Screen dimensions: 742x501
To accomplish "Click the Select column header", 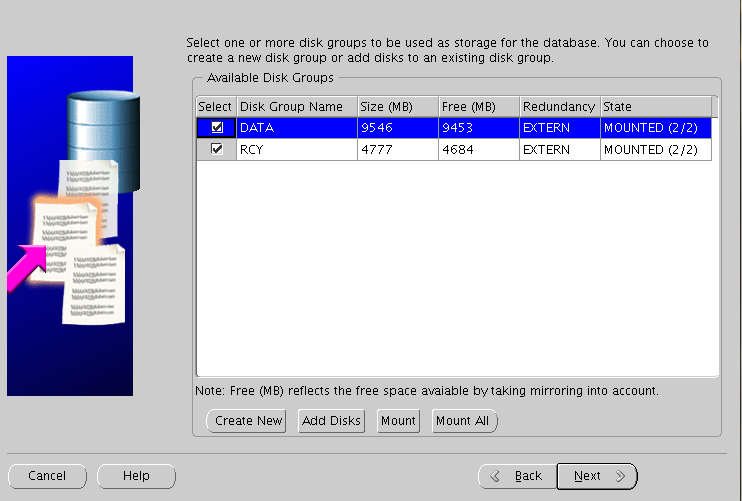I will coord(216,106).
